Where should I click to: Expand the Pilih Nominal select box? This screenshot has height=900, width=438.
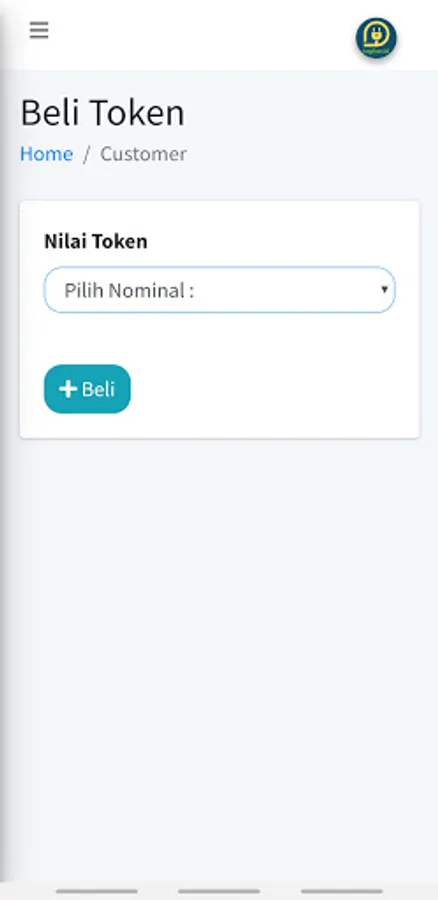point(219,290)
